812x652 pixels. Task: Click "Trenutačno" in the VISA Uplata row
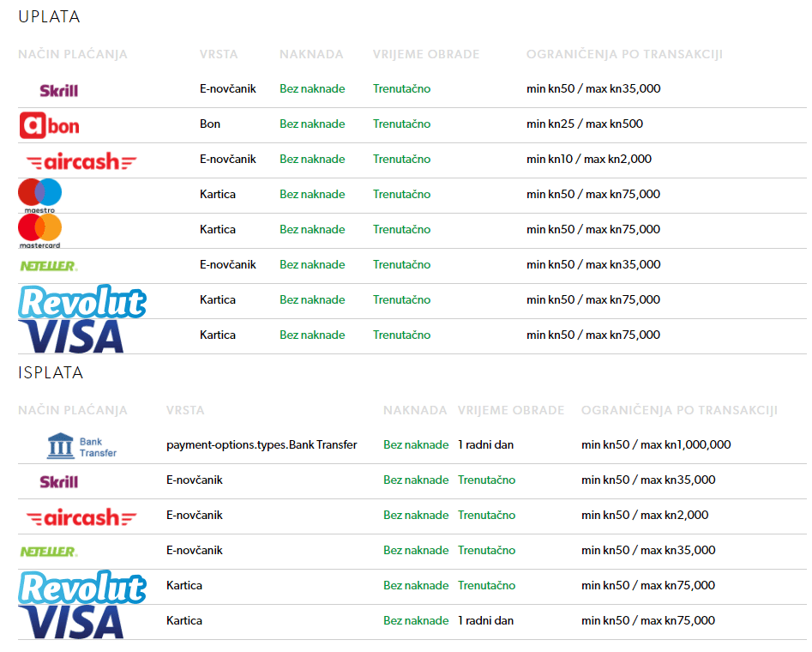pos(402,335)
